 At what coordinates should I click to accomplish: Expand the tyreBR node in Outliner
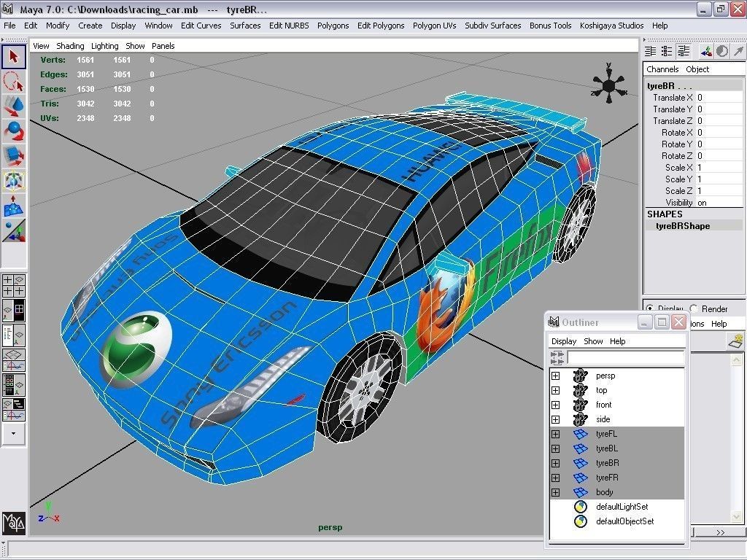(x=555, y=463)
